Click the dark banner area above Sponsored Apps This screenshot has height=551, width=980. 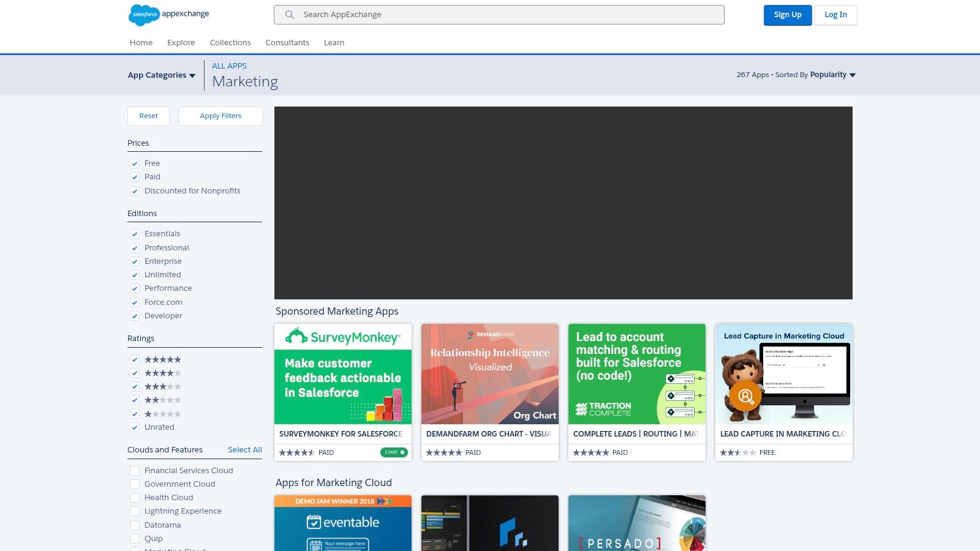click(563, 203)
